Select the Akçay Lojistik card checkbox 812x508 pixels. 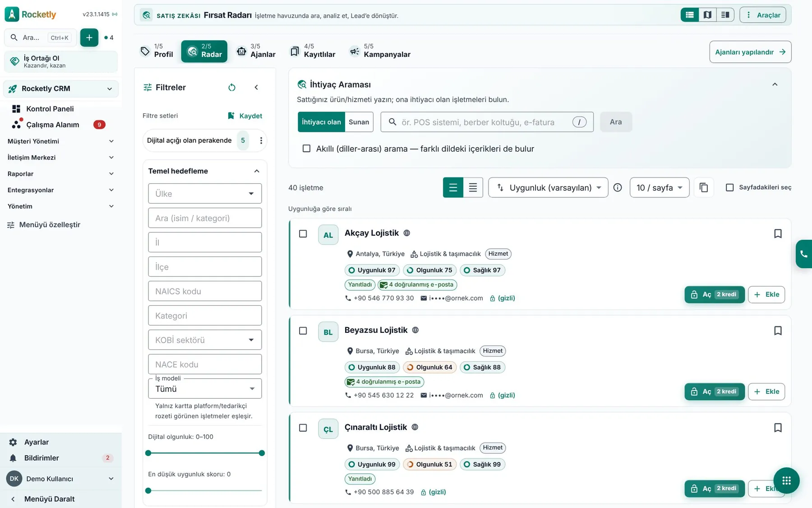pyautogui.click(x=303, y=233)
